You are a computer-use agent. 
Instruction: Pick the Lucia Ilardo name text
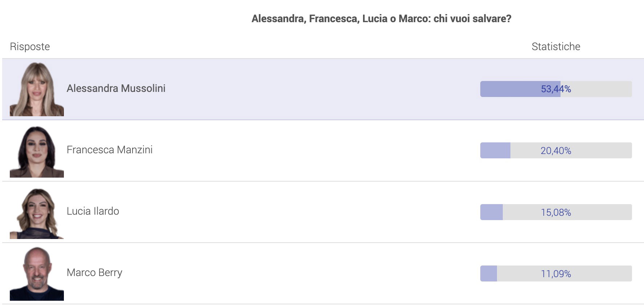[x=93, y=211]
